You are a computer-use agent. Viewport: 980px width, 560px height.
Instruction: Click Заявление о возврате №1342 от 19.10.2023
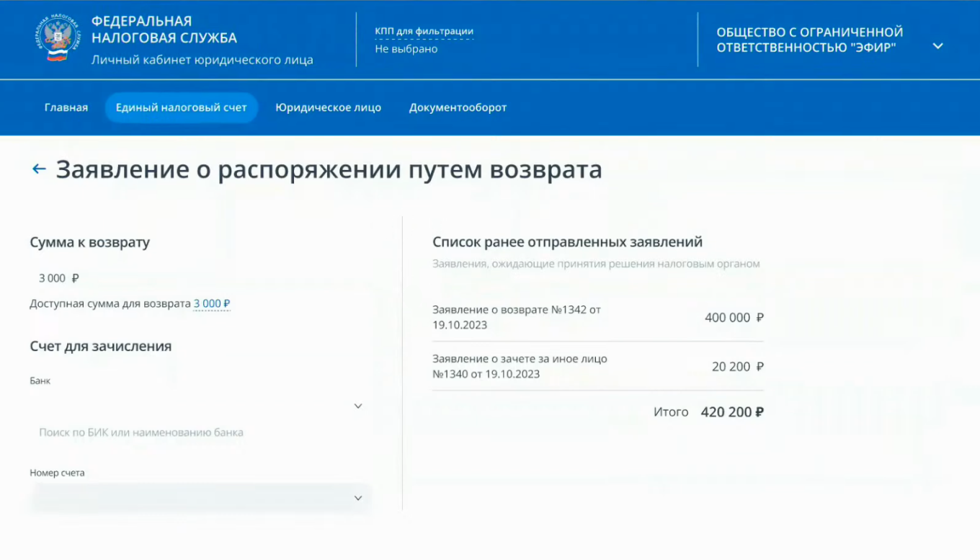(517, 317)
